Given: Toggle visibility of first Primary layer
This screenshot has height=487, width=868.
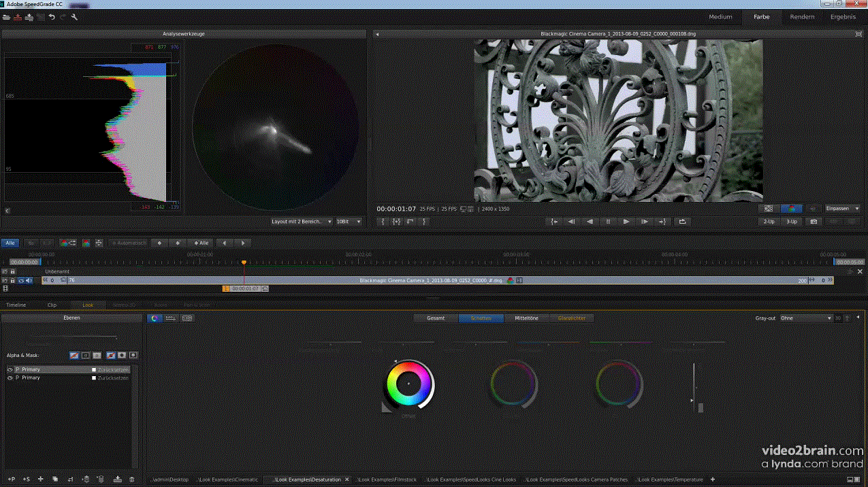Looking at the screenshot, I should click(10, 369).
